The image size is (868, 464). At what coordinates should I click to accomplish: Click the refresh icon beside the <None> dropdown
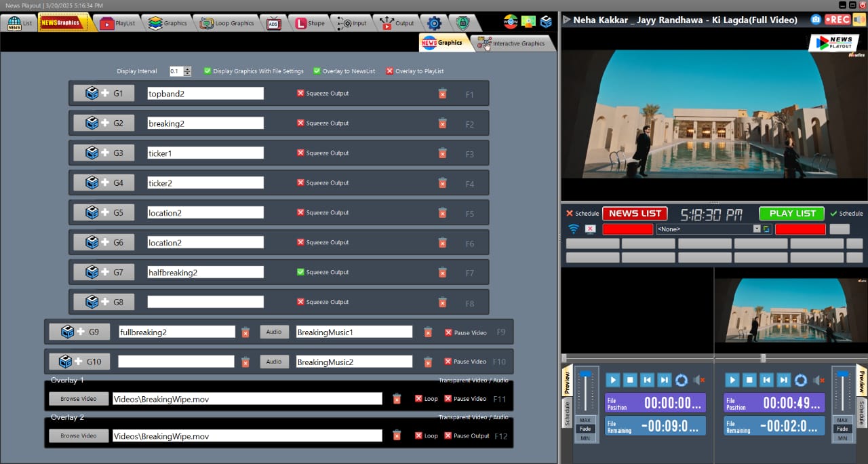[x=767, y=229]
